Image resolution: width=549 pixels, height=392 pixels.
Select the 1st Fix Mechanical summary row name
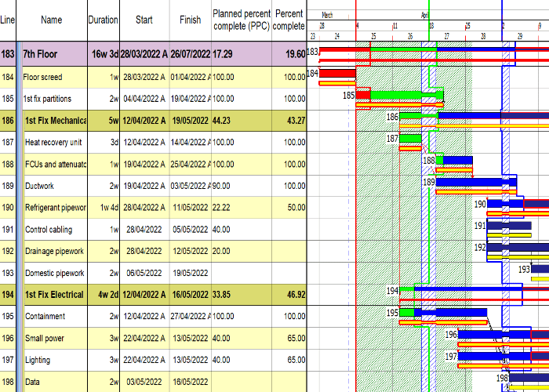pos(53,121)
